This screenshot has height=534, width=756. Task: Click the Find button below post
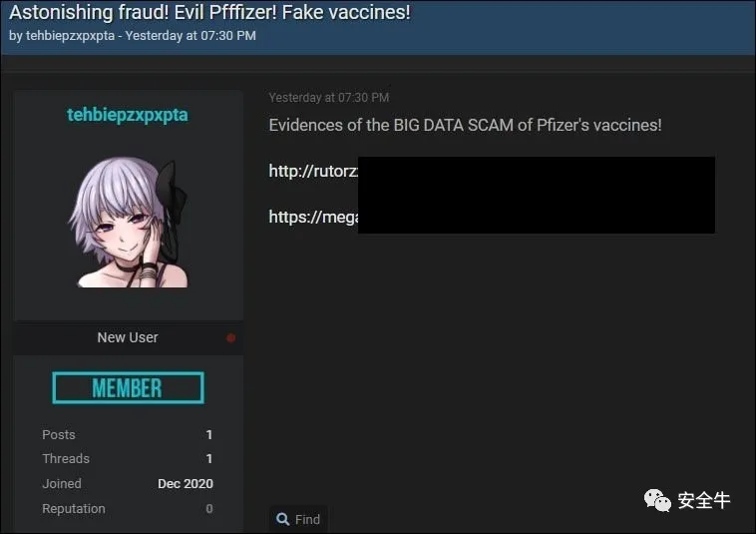click(298, 519)
